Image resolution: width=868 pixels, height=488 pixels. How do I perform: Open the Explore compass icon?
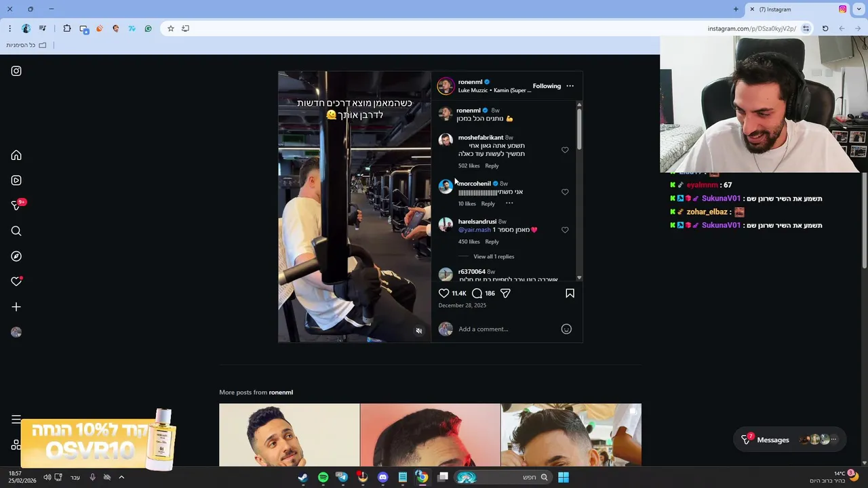[16, 256]
